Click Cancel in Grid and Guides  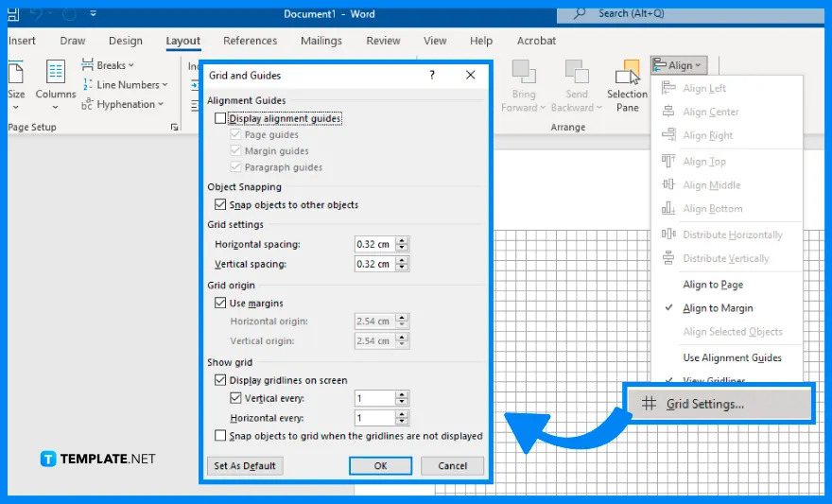click(453, 466)
